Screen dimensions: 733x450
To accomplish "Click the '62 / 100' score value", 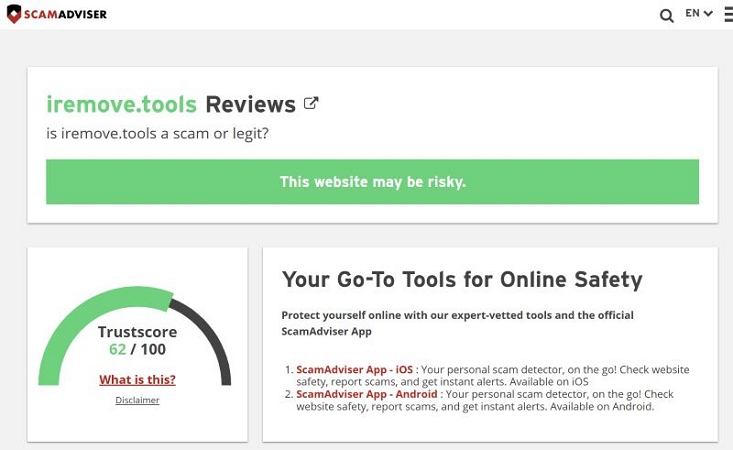I will (137, 349).
